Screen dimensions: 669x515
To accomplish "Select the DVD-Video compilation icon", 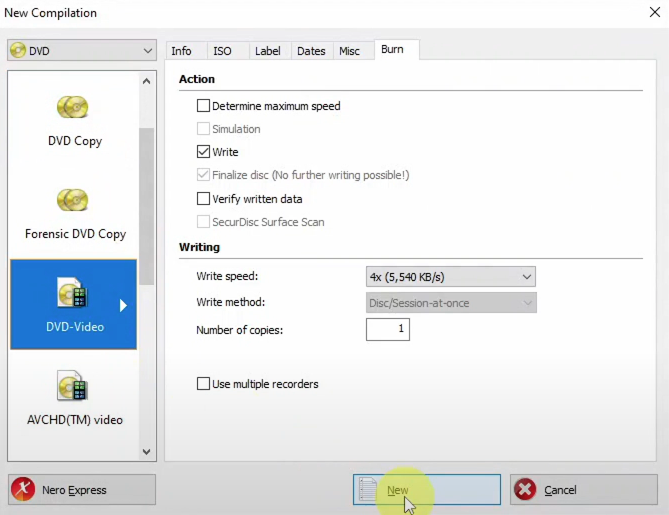I will [73, 293].
